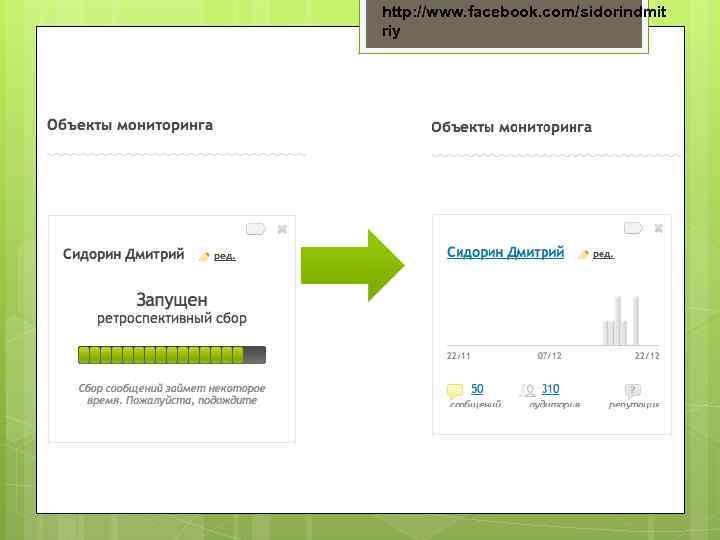Screen dimensions: 720x540
Task: Click the 'сообщений' label under 50
Action: click(475, 405)
